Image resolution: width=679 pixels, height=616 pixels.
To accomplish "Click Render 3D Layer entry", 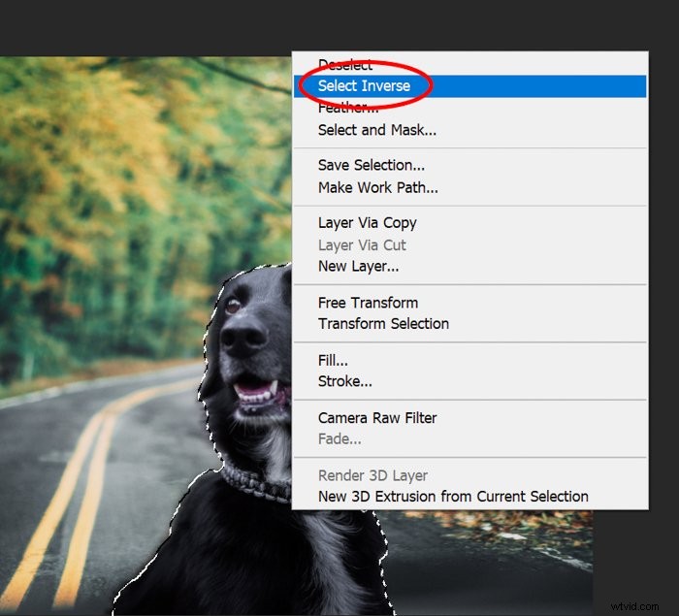I will point(469,475).
